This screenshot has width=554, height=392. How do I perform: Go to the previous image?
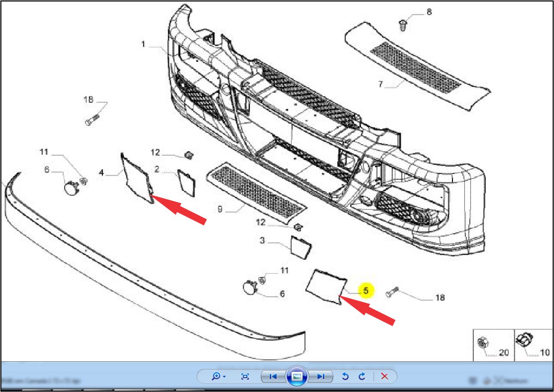click(273, 376)
